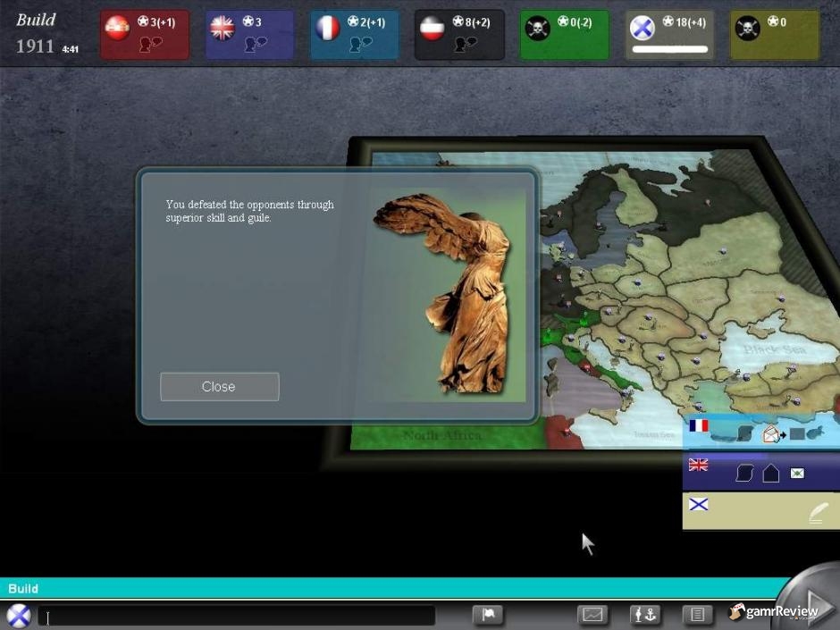Click France's supply center count 2(+1)

(x=366, y=22)
